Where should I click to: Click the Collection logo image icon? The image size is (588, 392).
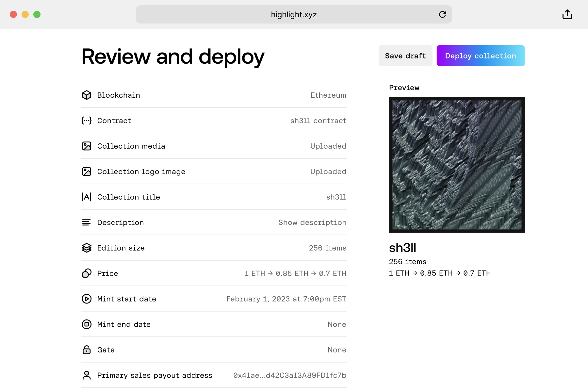[x=87, y=171]
